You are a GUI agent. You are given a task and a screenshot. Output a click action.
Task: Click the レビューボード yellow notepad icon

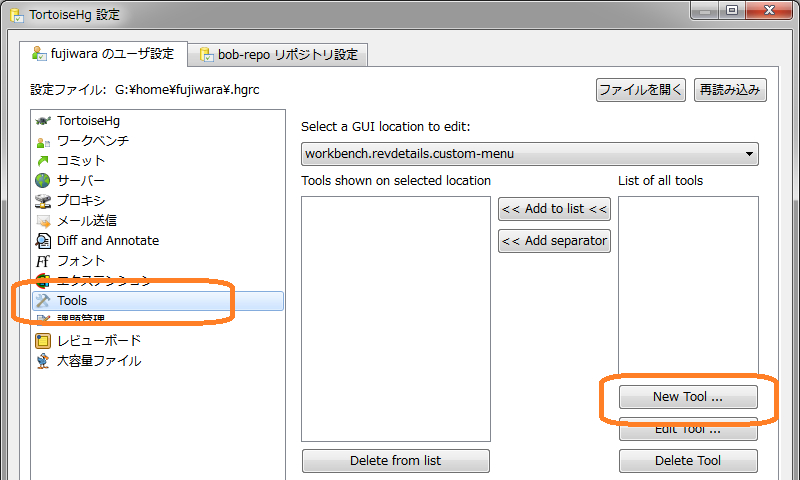(43, 341)
